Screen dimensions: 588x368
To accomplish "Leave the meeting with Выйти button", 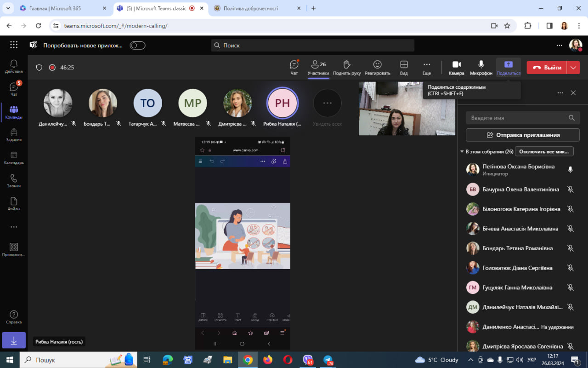I will [547, 68].
